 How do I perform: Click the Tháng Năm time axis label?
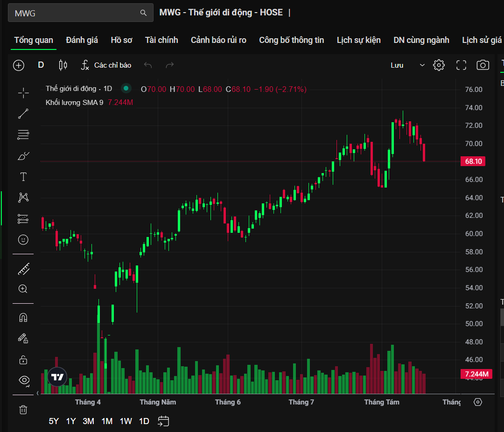(x=158, y=402)
